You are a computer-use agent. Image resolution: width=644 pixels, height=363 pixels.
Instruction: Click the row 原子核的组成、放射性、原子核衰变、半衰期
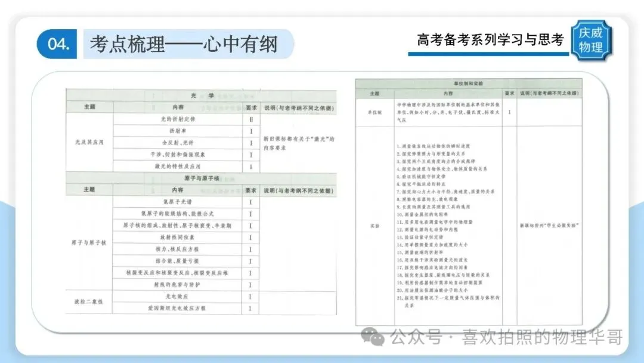pyautogui.click(x=178, y=226)
